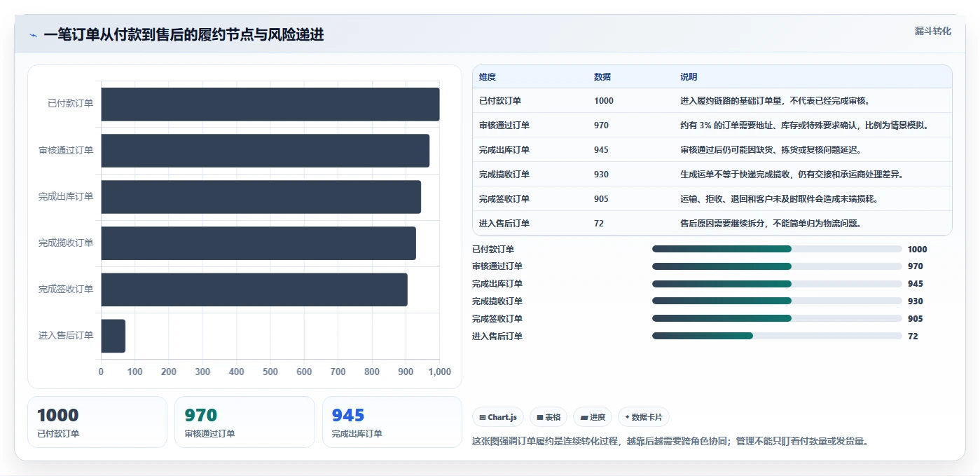Click the Chart.js tag icon
The height and width of the screenshot is (476, 980).
(483, 417)
